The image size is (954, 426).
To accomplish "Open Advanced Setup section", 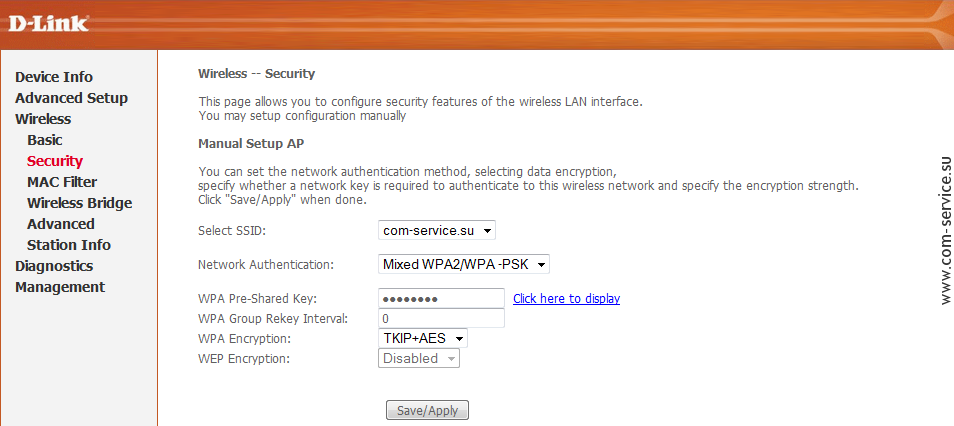I will point(71,98).
